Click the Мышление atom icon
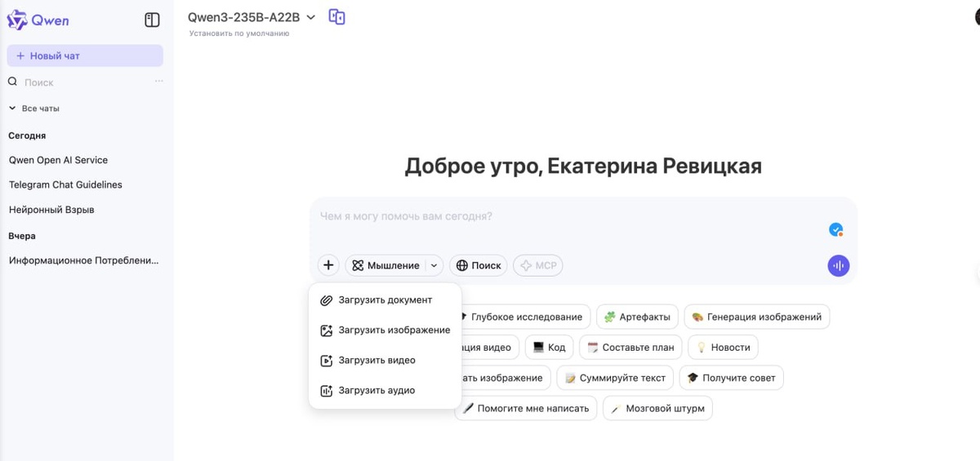The height and width of the screenshot is (461, 980). click(358, 265)
